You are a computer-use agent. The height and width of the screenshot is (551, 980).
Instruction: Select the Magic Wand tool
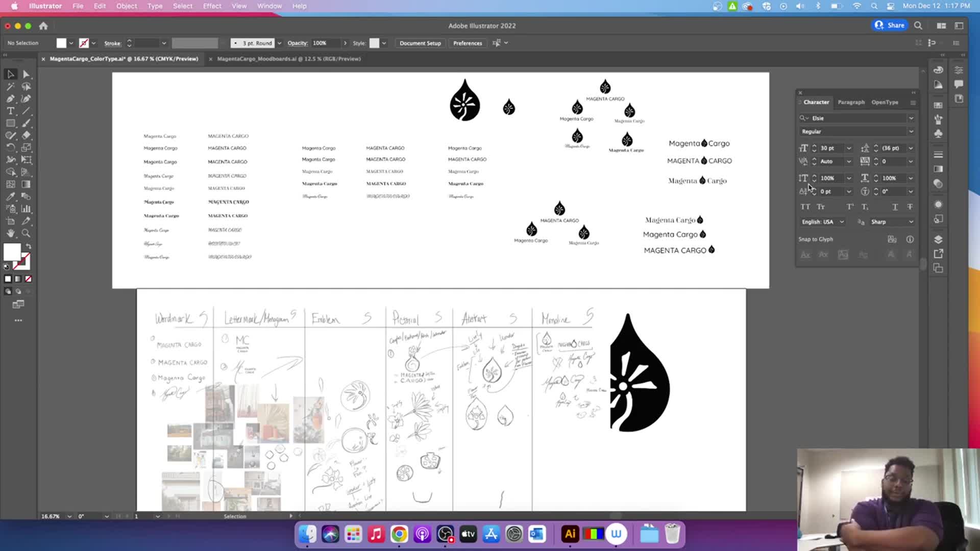[10, 87]
